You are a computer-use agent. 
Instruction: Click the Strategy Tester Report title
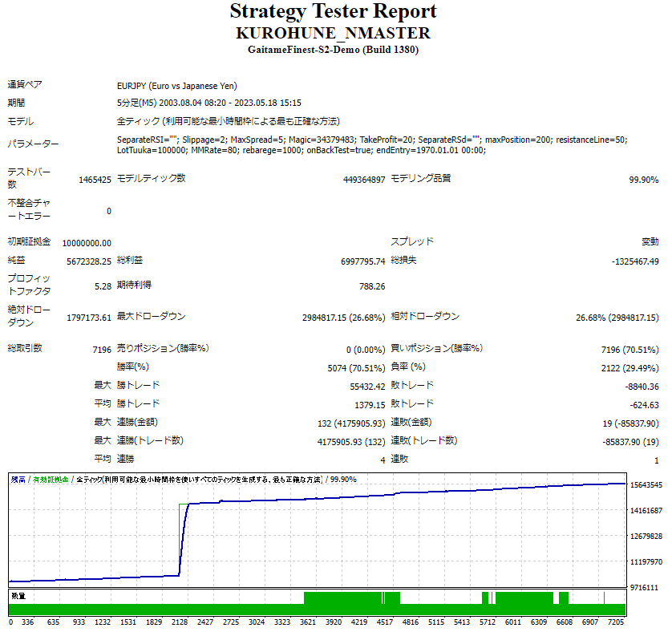(x=333, y=11)
